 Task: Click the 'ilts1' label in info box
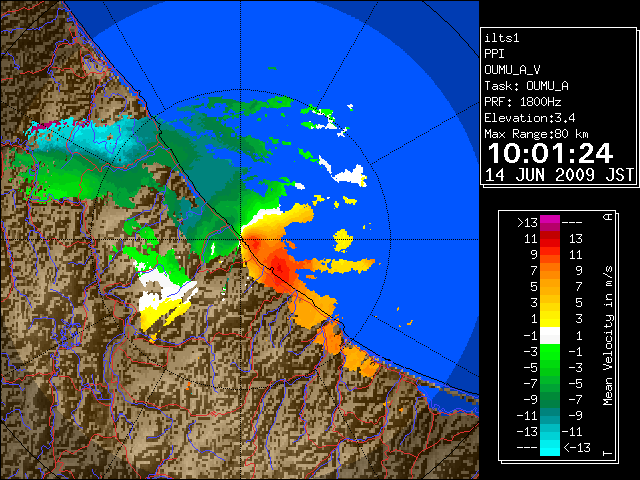coord(502,38)
